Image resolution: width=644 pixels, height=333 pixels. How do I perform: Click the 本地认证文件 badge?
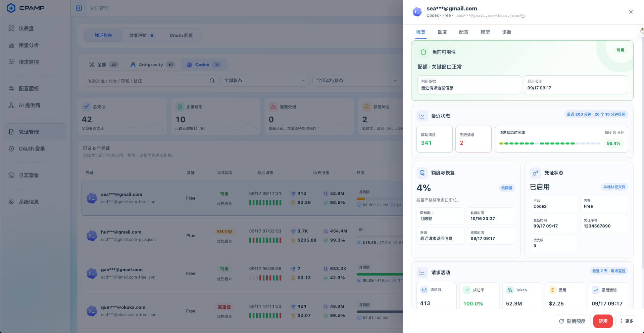(614, 187)
